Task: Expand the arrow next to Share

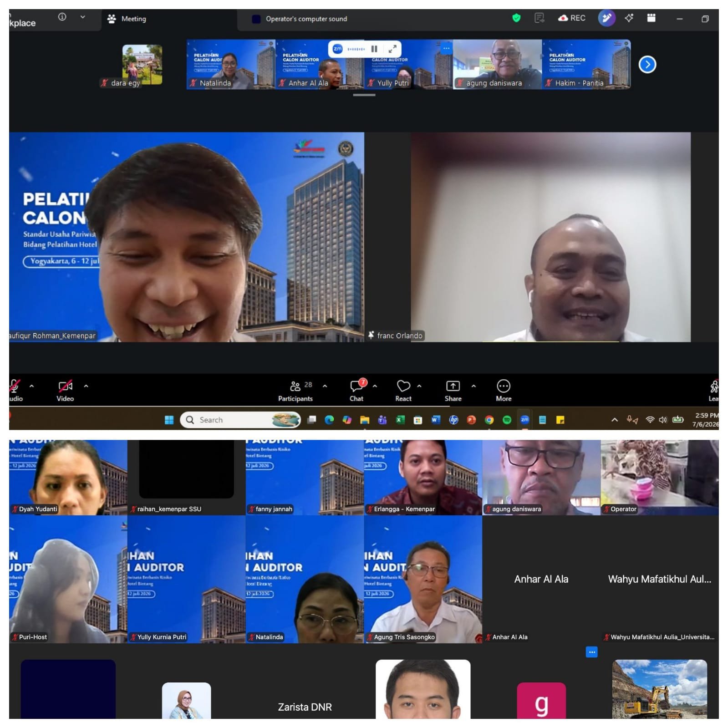Action: pyautogui.click(x=473, y=386)
